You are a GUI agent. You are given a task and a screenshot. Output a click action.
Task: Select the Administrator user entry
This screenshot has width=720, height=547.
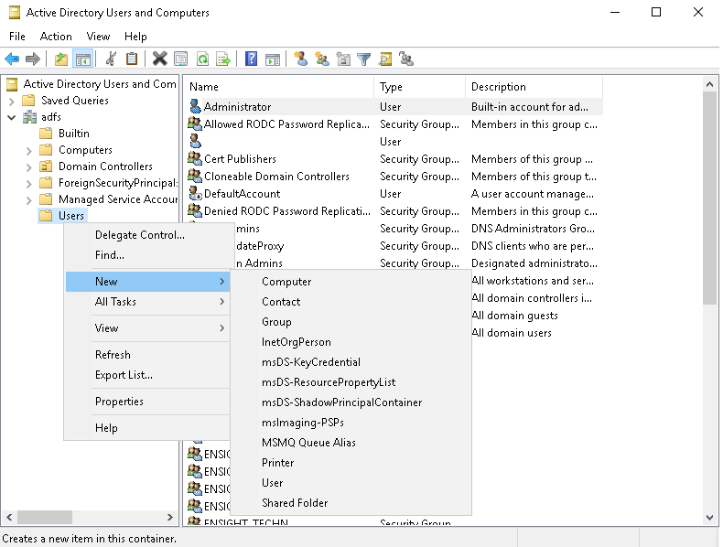(x=237, y=107)
